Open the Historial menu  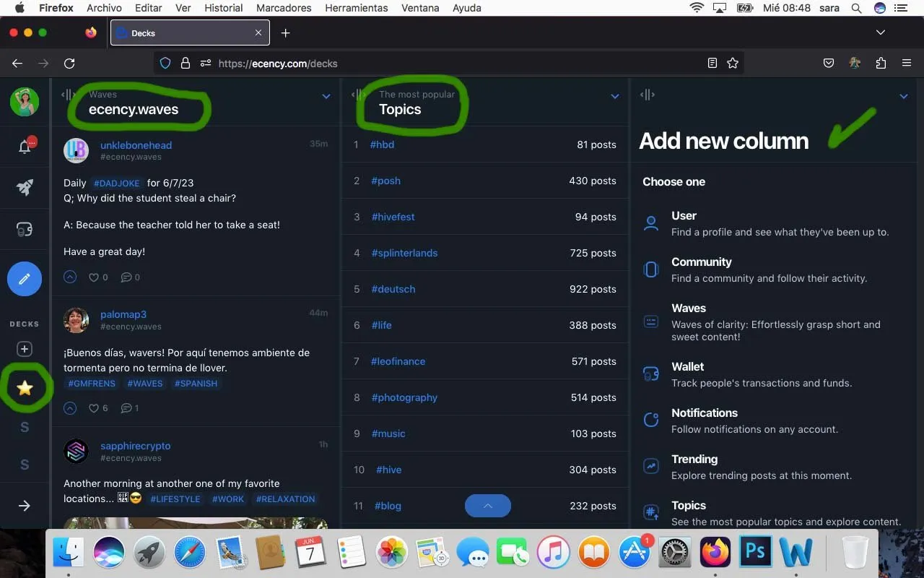(224, 8)
